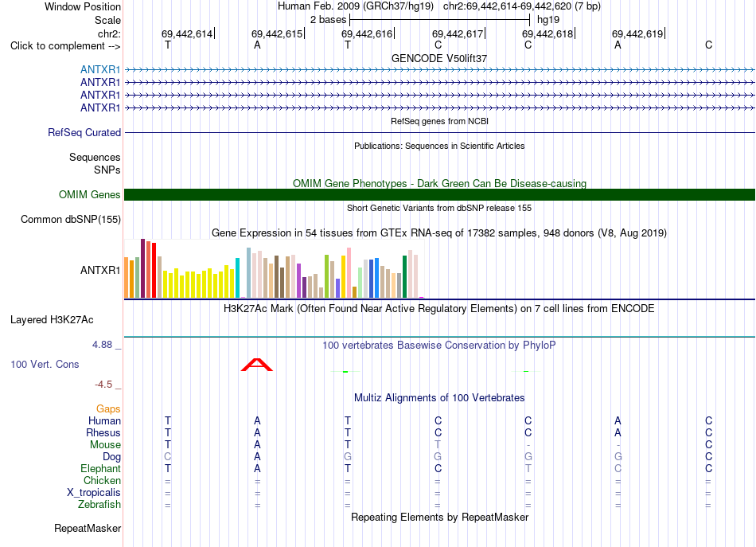Click the Click to complement label
Viewport: 756px width, 547px height.
(x=65, y=46)
